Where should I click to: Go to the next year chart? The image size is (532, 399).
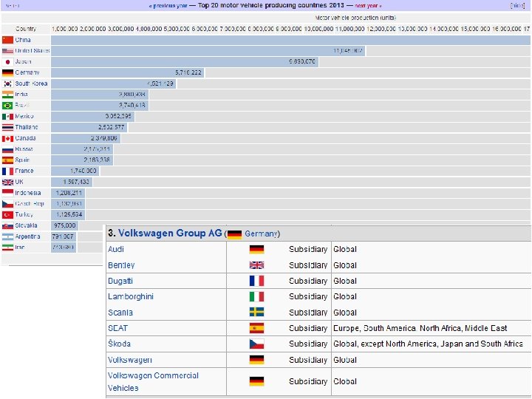[368, 6]
